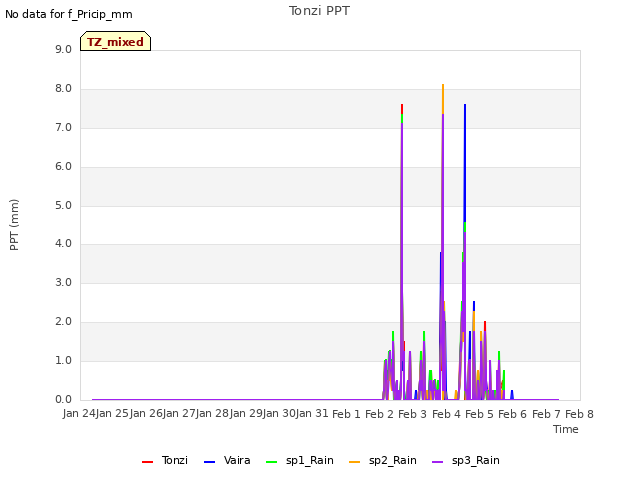Screen dimensions: 640x480
Task: Click the Feb 6 x-axis tick label
Action: [513, 414]
